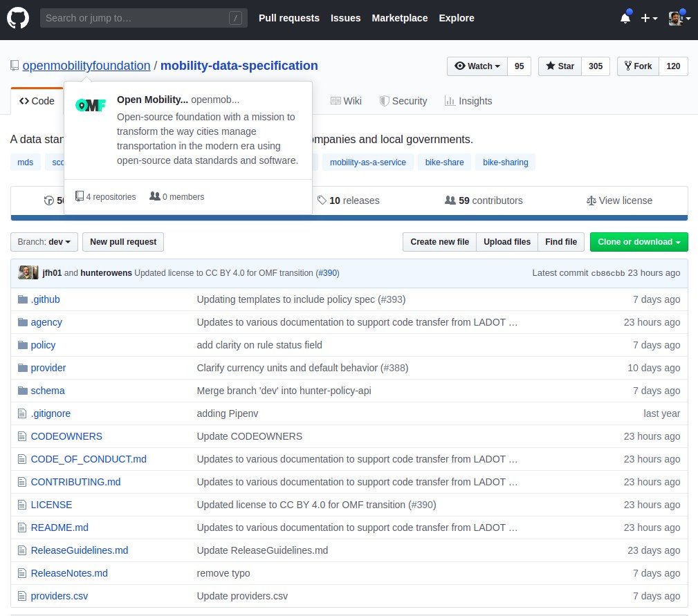The image size is (698, 616).
Task: Open commit message for .github folder (#393)
Action: tap(301, 300)
